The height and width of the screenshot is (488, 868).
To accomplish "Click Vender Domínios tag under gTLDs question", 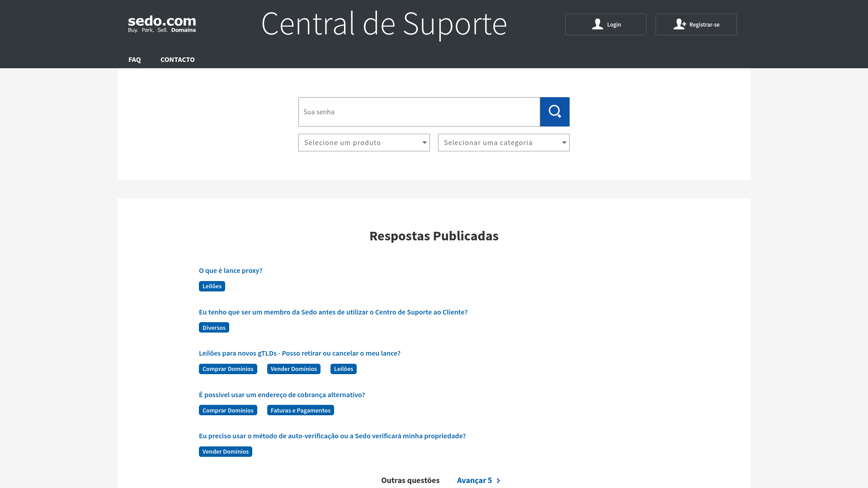I will [294, 369].
